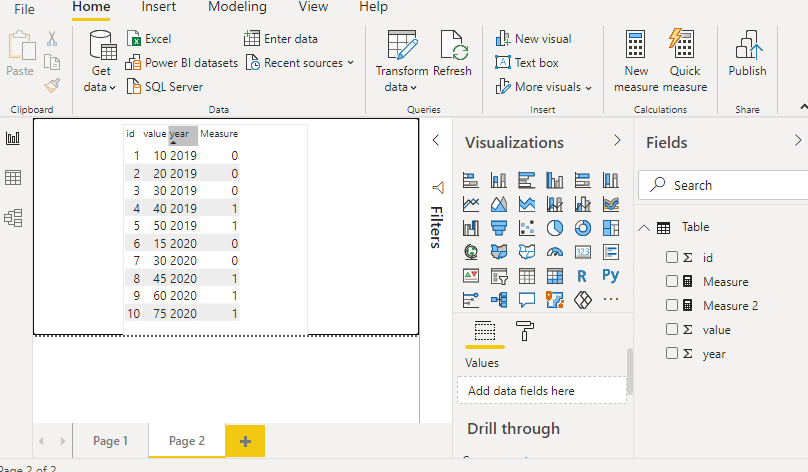The image size is (808, 472).
Task: Open the File menu
Action: [24, 9]
